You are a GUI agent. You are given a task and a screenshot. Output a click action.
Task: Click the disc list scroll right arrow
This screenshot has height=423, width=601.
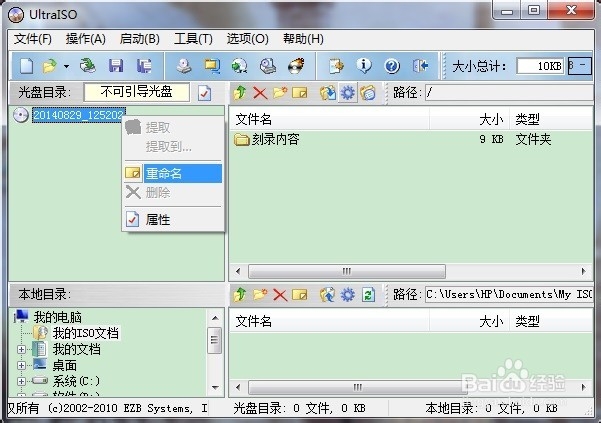click(x=584, y=271)
